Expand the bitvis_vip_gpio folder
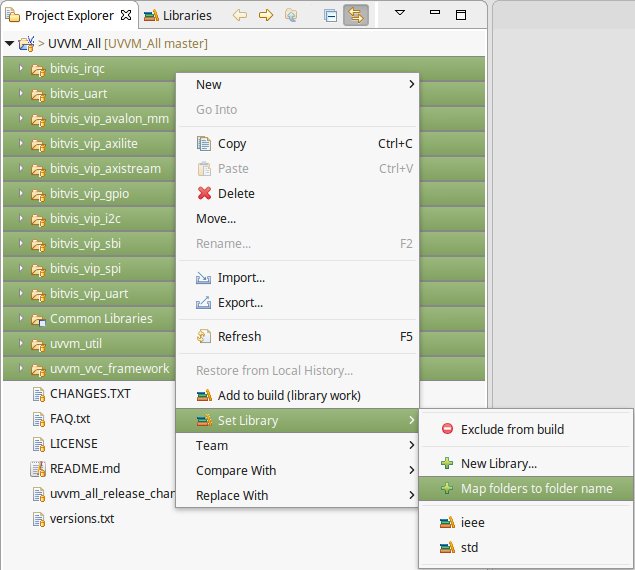Viewport: 635px width, 570px height. (x=21, y=194)
